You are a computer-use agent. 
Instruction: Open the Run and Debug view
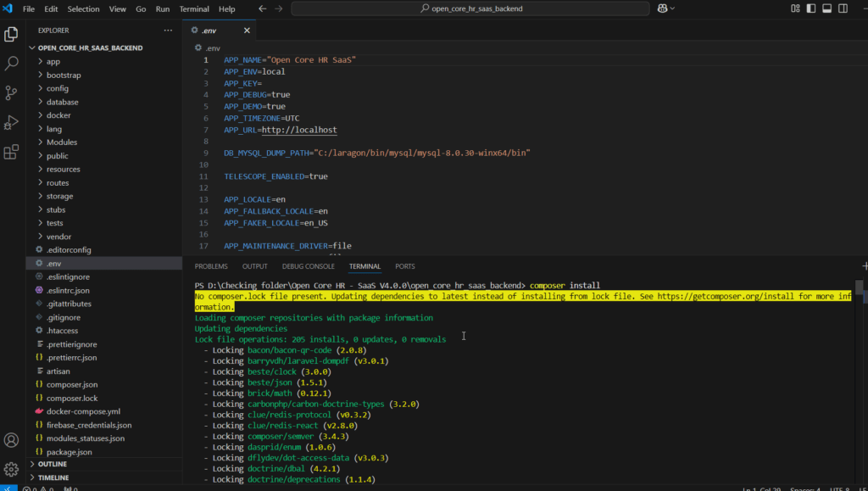click(x=11, y=122)
